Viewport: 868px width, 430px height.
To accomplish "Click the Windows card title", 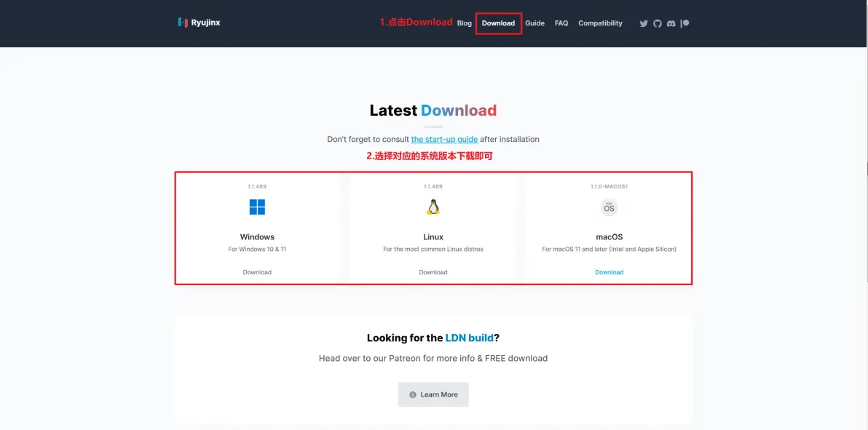I will [x=257, y=237].
